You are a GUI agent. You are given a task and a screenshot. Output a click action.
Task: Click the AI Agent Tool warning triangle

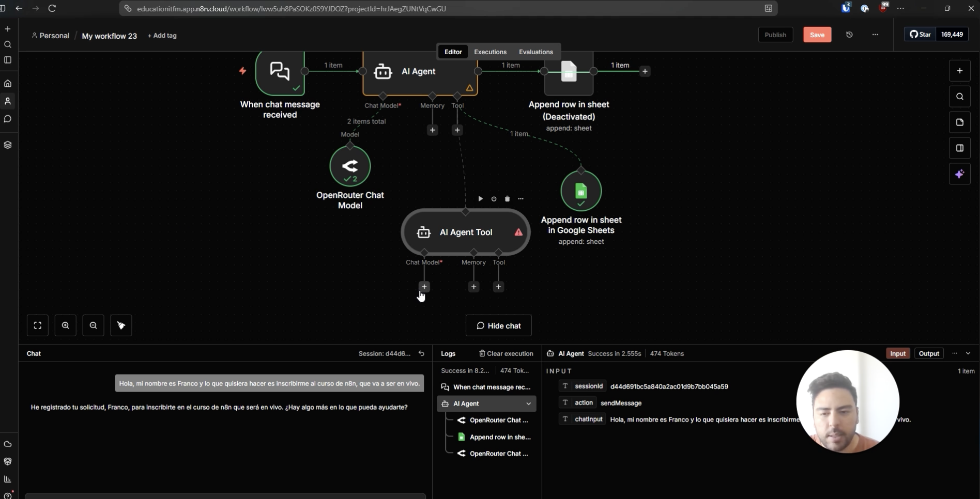tap(518, 232)
